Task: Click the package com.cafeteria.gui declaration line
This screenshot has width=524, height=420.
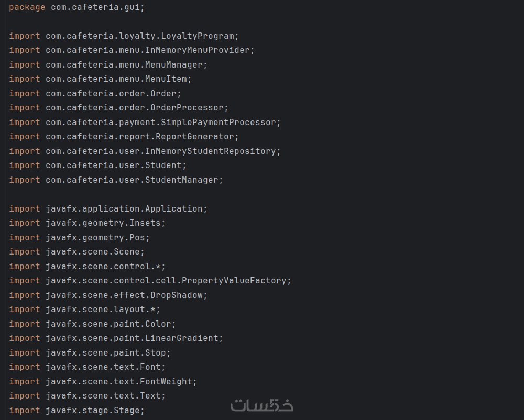Action: pyautogui.click(x=76, y=7)
